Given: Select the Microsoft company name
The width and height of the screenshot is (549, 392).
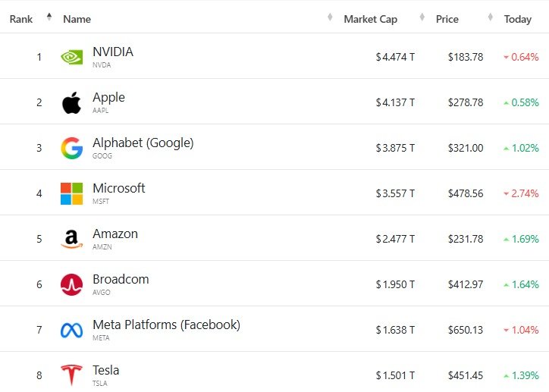Looking at the screenshot, I should (x=119, y=189).
